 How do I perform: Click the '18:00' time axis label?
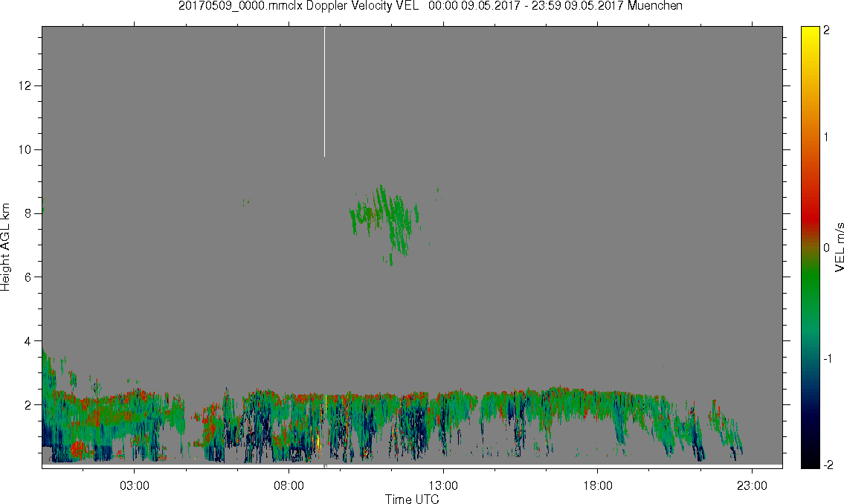click(597, 486)
